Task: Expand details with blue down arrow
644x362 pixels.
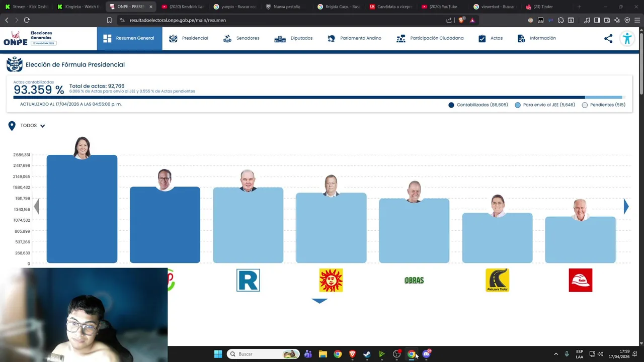Action: coord(319,301)
